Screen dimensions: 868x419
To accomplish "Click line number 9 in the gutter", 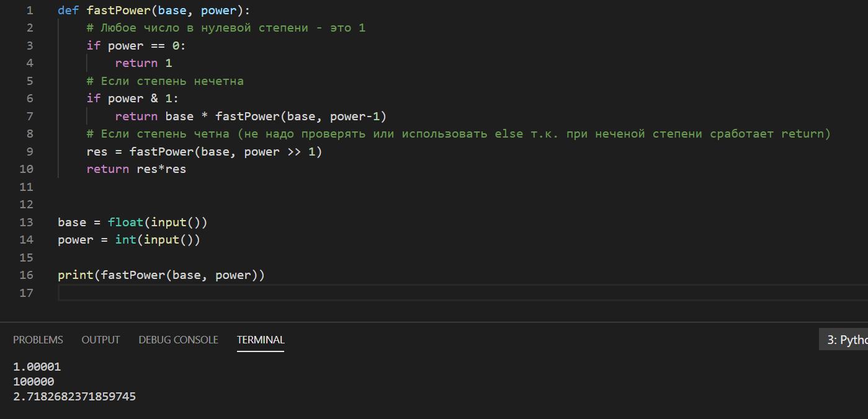I will point(30,152).
